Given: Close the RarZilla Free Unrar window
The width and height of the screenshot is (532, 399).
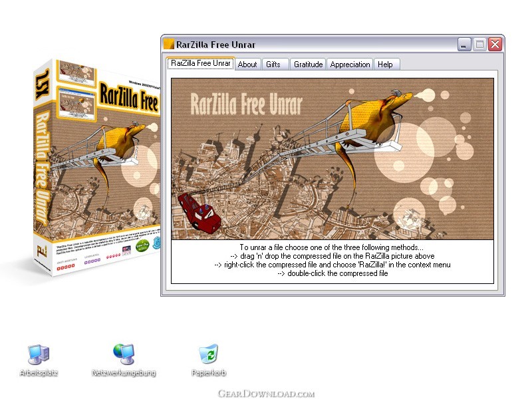Looking at the screenshot, I should 495,45.
